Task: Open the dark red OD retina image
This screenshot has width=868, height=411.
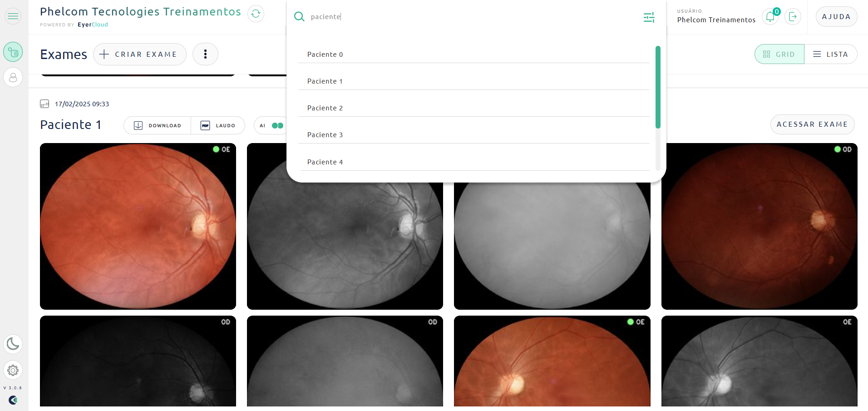Action: tap(759, 226)
